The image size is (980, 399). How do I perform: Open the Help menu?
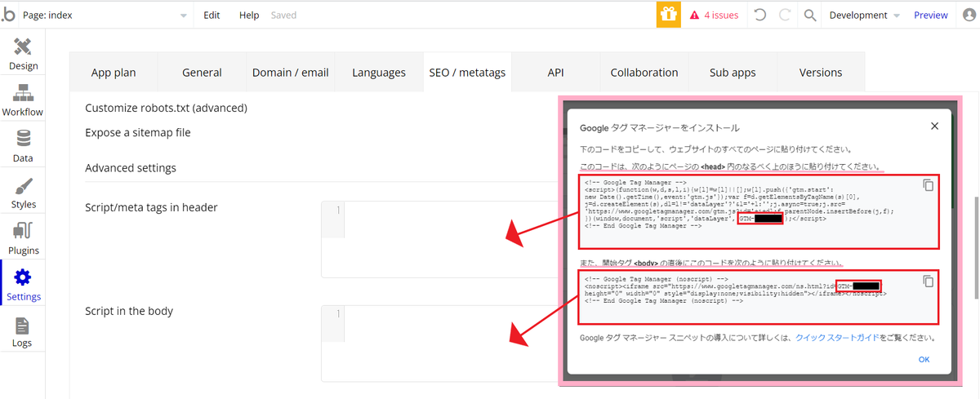pyautogui.click(x=249, y=15)
